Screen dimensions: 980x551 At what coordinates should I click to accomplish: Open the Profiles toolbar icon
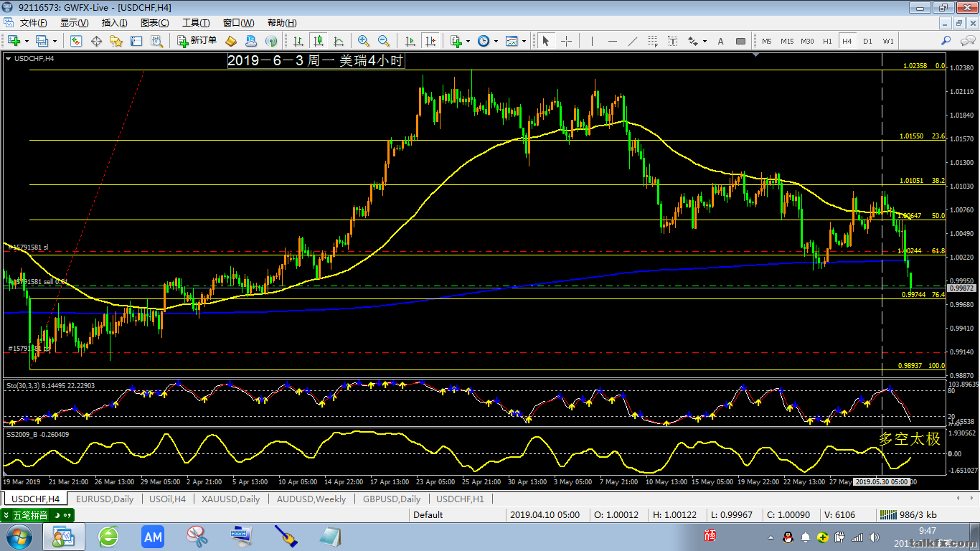pos(42,41)
